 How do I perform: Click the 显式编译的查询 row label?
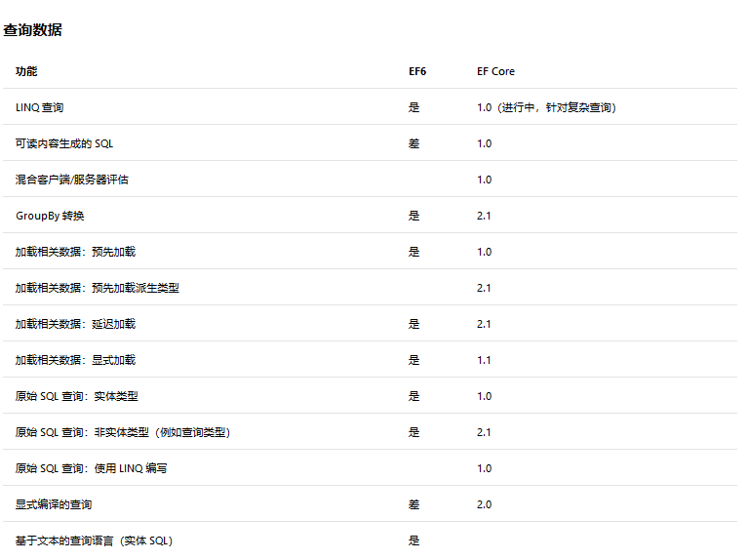tap(54, 504)
